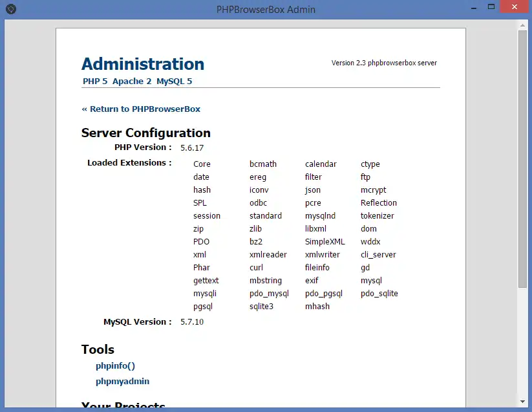Click the bcmath extension entry

[263, 164]
